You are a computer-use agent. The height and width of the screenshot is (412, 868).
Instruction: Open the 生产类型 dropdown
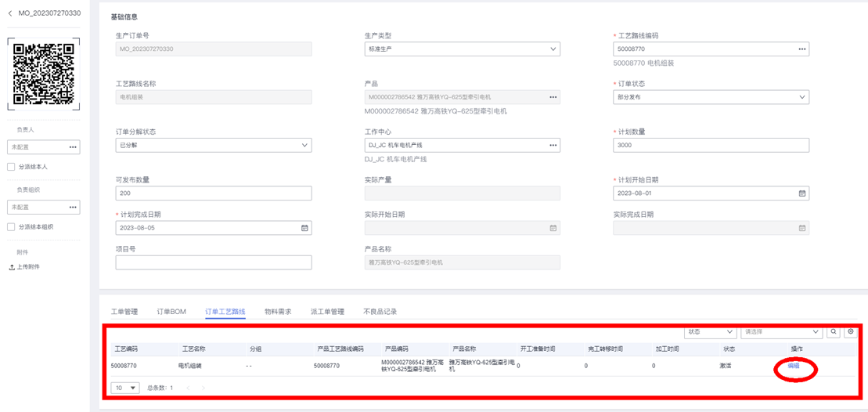point(463,49)
